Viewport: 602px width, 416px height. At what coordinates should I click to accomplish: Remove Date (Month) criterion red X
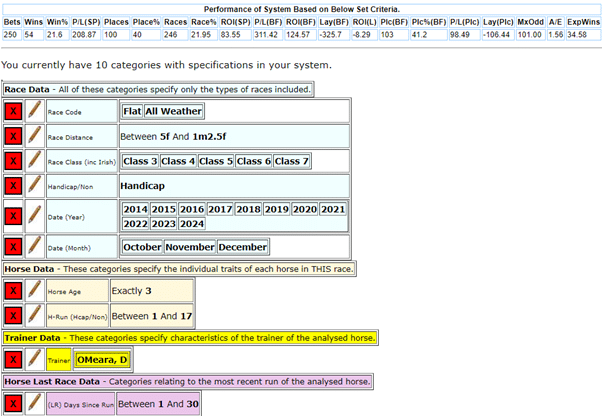(x=13, y=247)
